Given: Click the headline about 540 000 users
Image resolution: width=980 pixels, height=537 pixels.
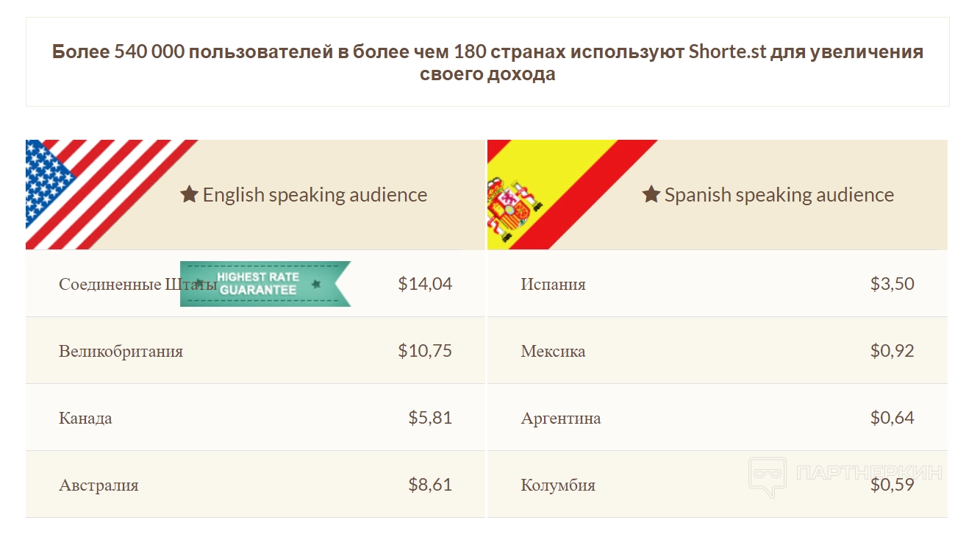Looking at the screenshot, I should click(x=487, y=63).
